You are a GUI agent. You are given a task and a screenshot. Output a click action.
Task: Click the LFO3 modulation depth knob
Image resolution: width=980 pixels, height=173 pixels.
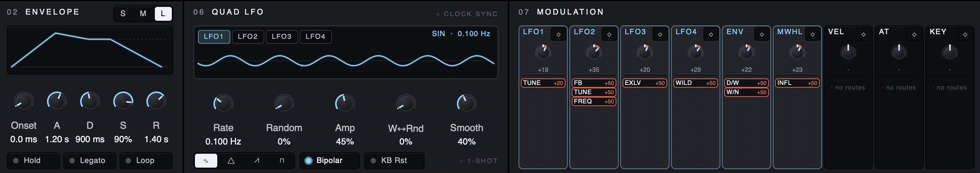[645, 52]
